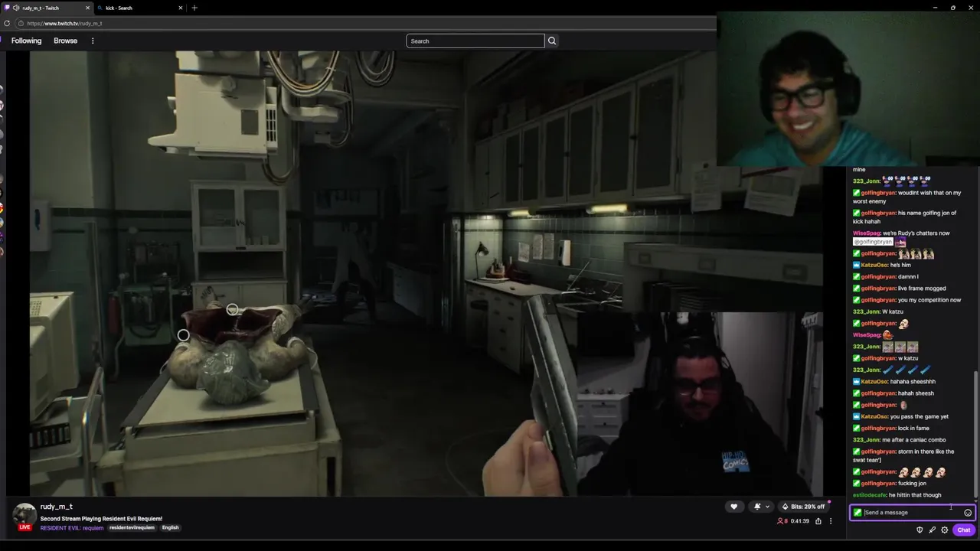This screenshot has height=551, width=980.
Task: Click the Bits: 29% off button
Action: [x=803, y=507]
